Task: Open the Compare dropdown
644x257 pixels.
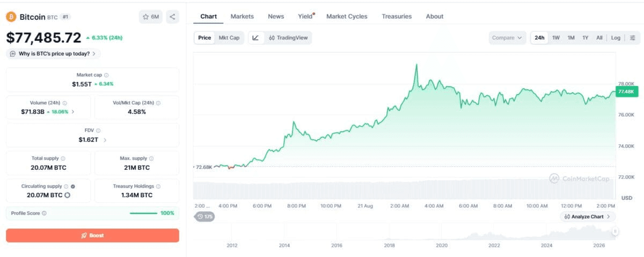Action: [507, 38]
